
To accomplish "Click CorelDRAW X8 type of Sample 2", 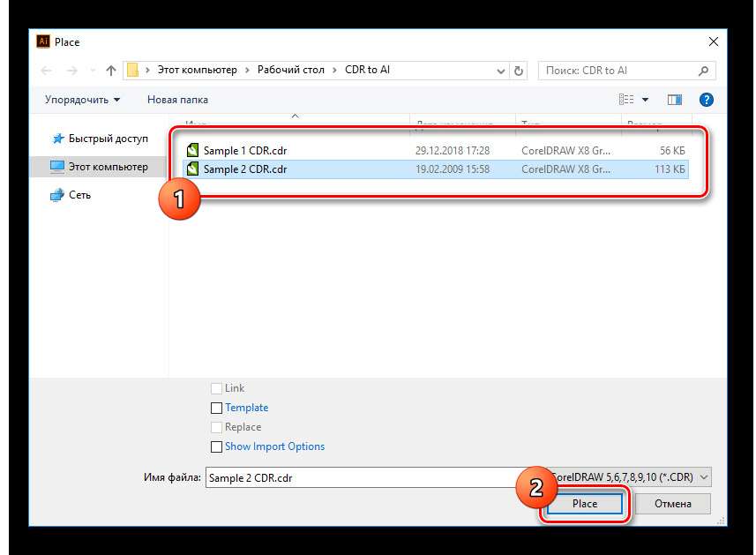I will [x=565, y=169].
